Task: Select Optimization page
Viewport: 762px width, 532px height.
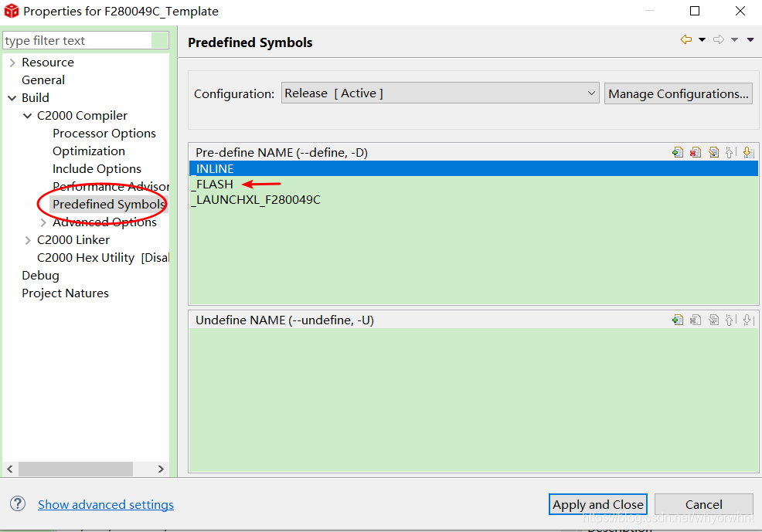Action: pos(89,151)
